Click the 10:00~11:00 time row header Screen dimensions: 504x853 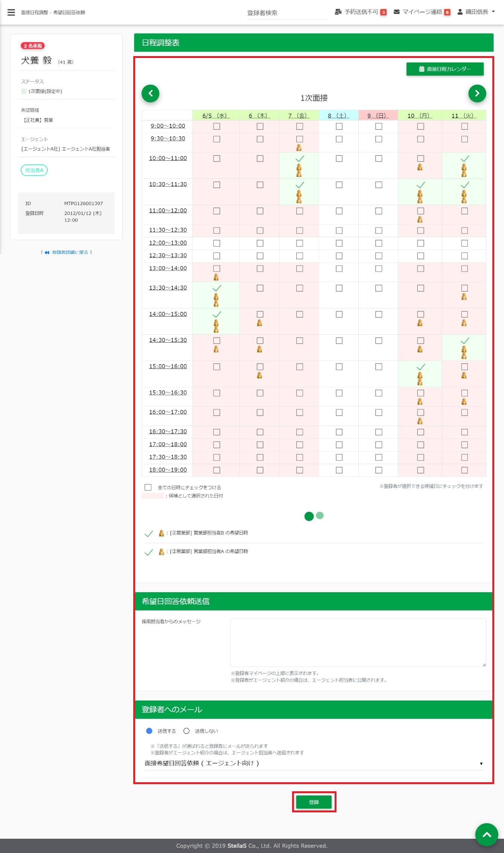click(x=168, y=158)
